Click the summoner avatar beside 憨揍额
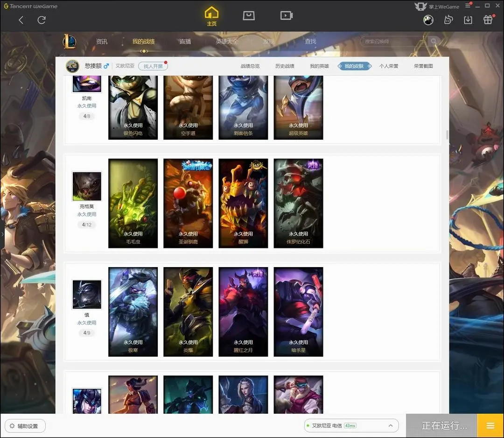Screen dimensions: 504x438 click(x=73, y=66)
